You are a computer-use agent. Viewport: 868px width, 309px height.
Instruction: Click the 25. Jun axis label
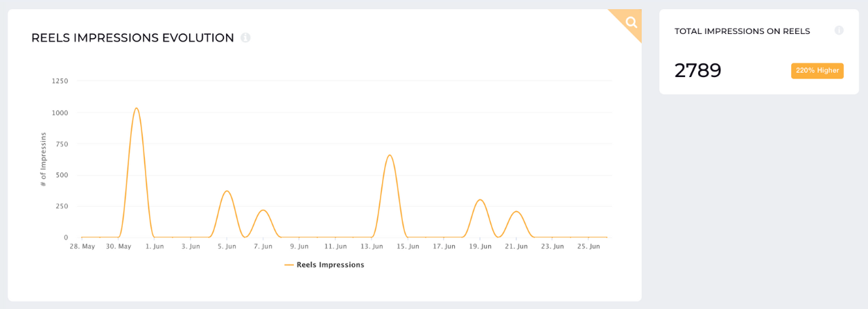click(588, 247)
